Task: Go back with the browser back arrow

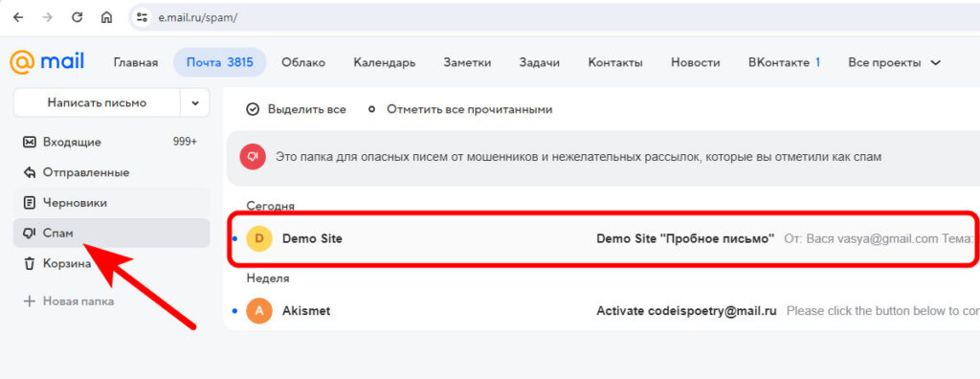Action: [x=18, y=17]
